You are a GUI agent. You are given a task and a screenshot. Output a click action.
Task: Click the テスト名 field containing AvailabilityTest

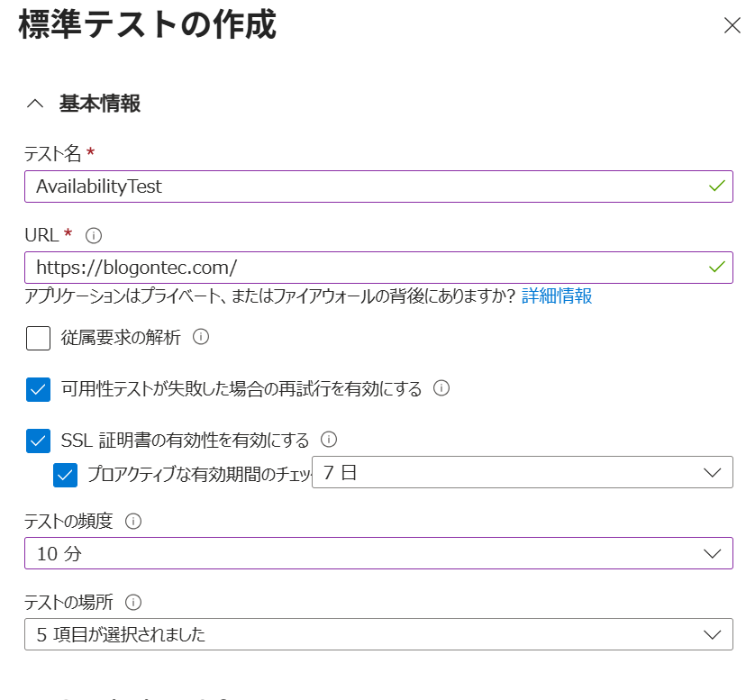pyautogui.click(x=360, y=186)
